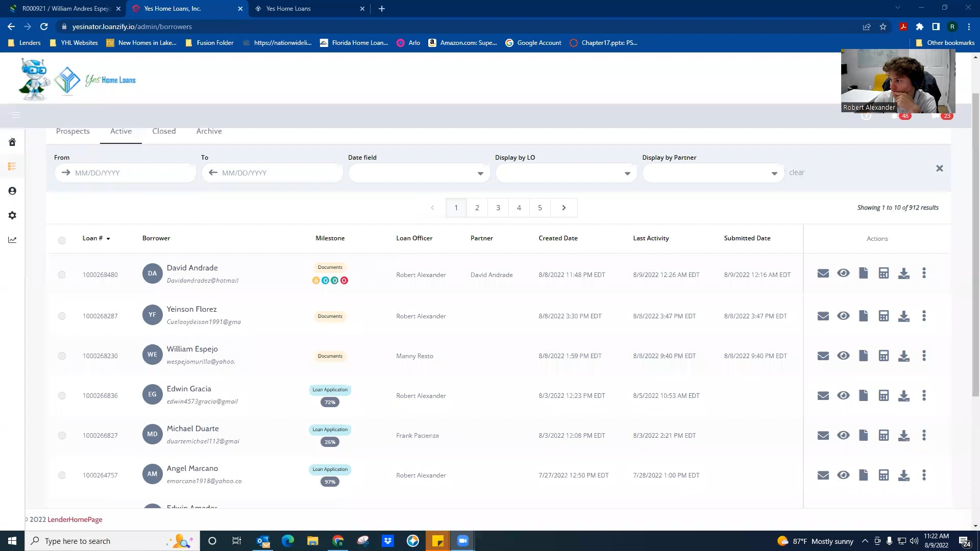Tick the select-all checkbox in header
980x551 pixels.
pyautogui.click(x=62, y=240)
